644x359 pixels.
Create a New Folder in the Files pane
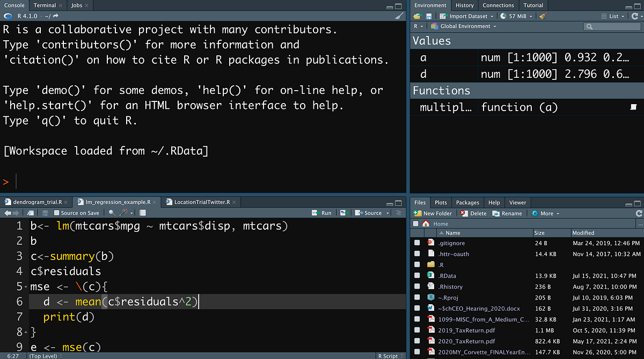pos(433,213)
